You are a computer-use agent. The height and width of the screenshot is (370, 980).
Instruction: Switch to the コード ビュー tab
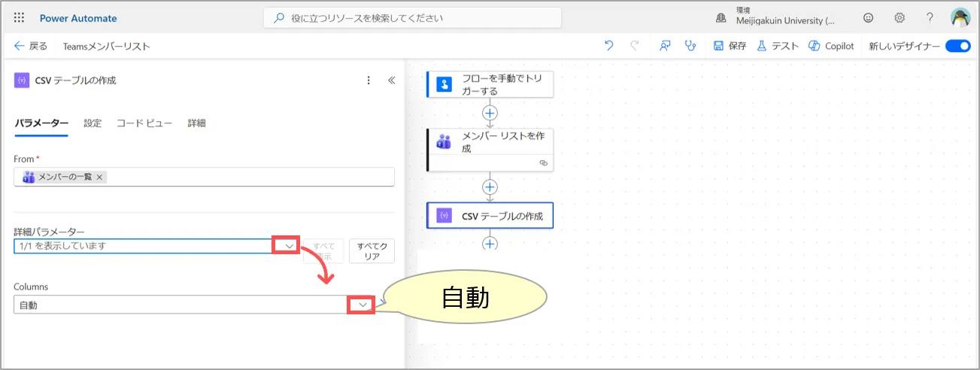[x=144, y=123]
